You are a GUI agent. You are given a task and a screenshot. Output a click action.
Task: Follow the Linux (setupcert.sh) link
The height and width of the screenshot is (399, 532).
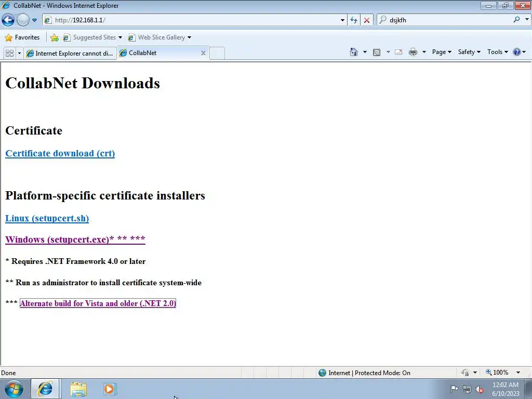[47, 218]
